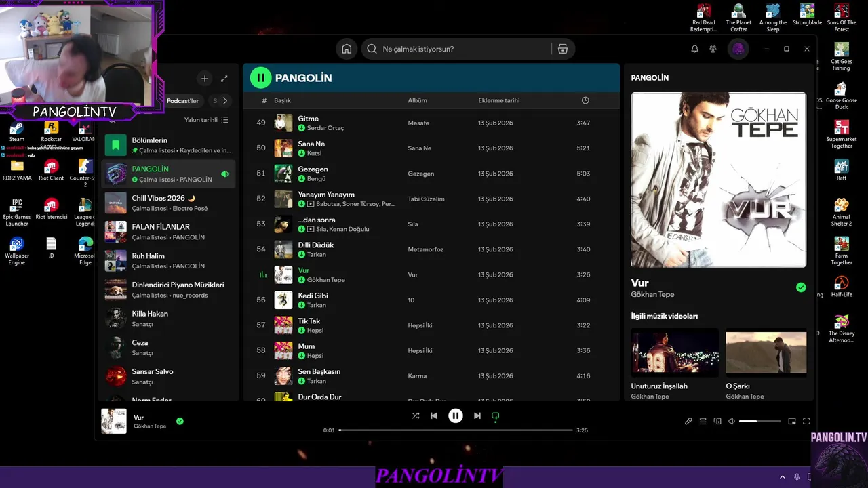
Task: Expand the library with the arrows icon
Action: point(224,79)
